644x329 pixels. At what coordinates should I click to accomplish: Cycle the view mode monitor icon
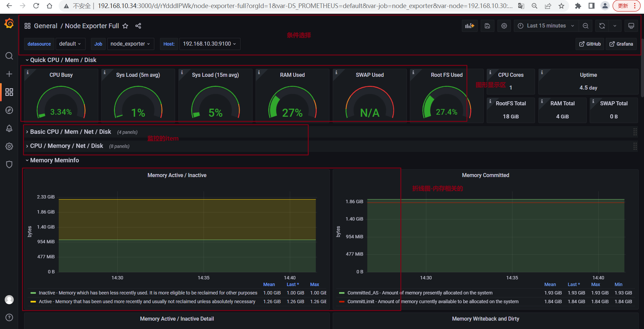631,26
